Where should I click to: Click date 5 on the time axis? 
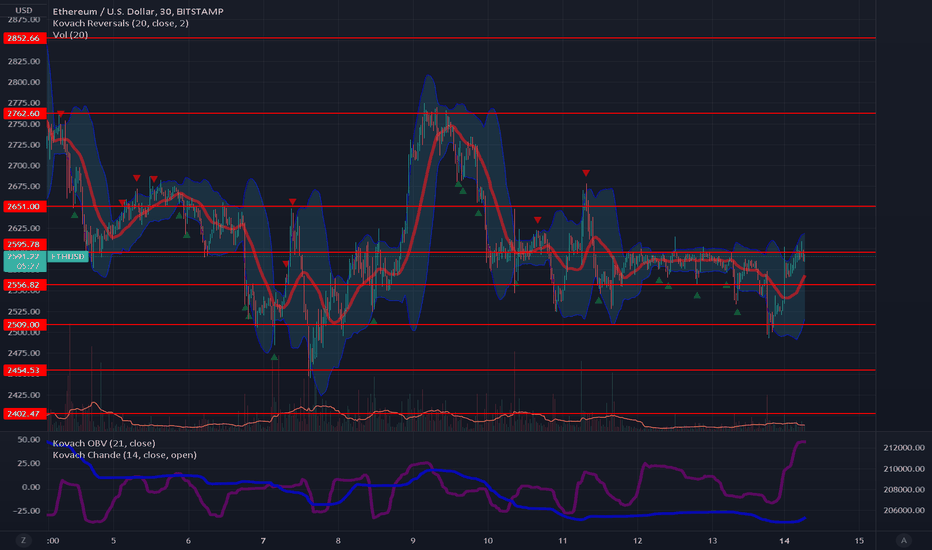pos(114,540)
